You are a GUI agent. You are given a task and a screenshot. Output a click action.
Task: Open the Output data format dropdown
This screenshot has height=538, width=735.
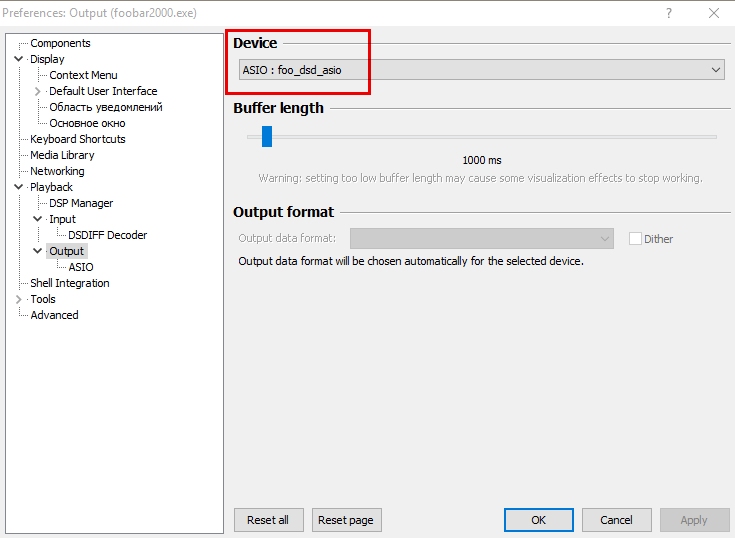pos(481,239)
